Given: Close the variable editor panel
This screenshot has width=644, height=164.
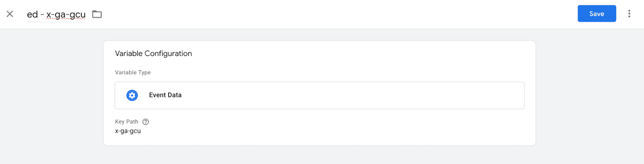Looking at the screenshot, I should (10, 14).
